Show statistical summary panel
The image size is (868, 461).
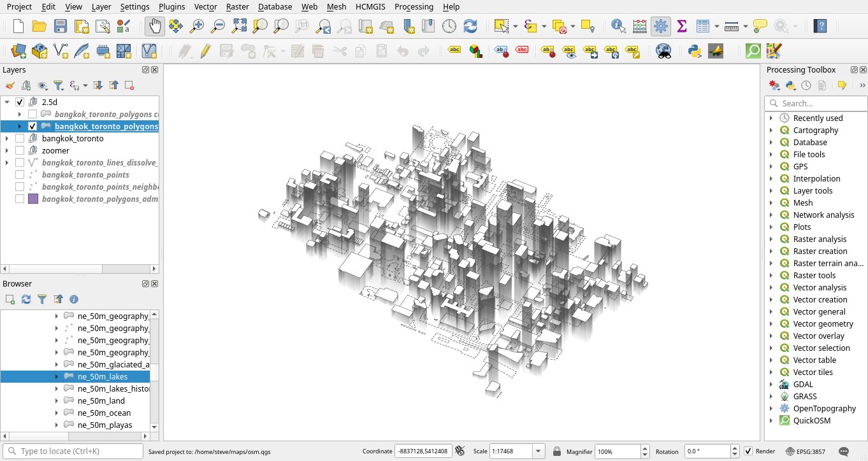681,26
